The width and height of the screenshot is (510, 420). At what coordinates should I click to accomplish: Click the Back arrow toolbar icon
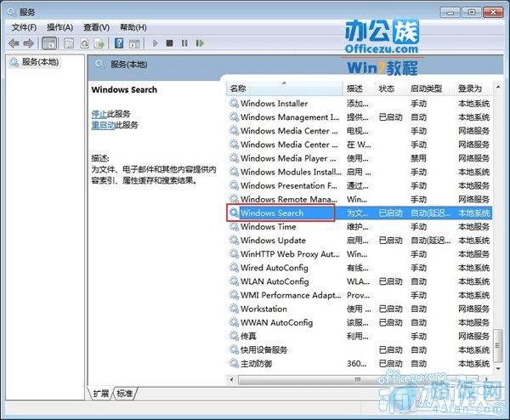click(x=14, y=43)
